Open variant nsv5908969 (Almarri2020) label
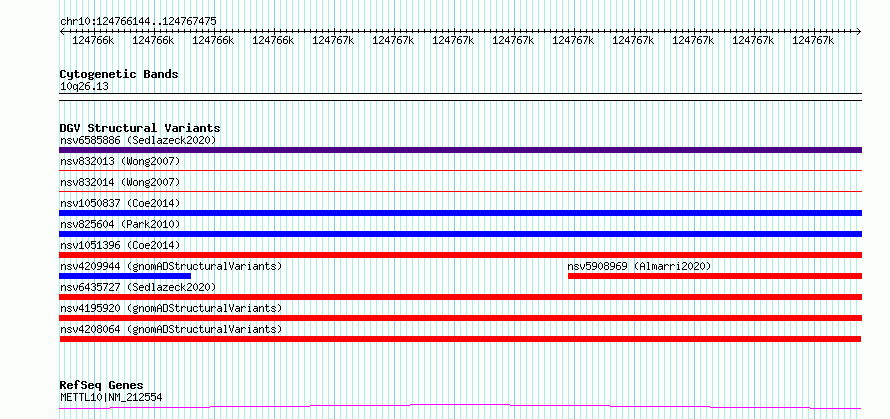Image resolution: width=890 pixels, height=419 pixels. pos(639,266)
